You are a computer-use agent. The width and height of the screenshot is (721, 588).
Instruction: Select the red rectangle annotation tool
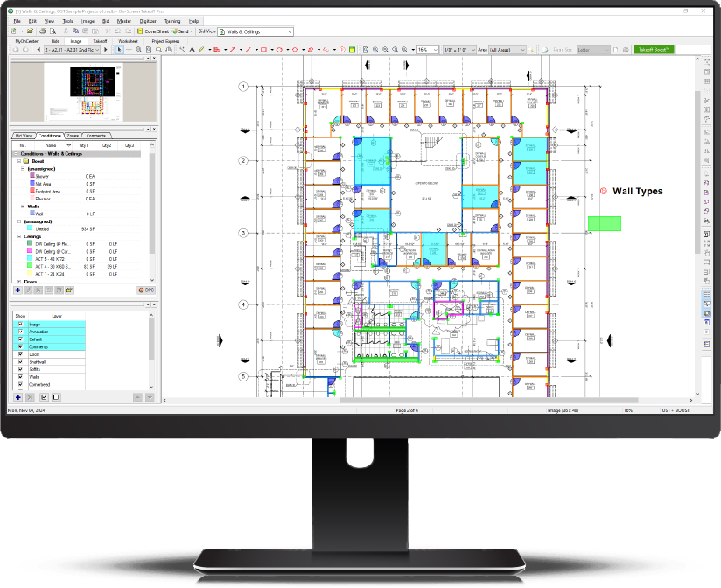pos(262,50)
